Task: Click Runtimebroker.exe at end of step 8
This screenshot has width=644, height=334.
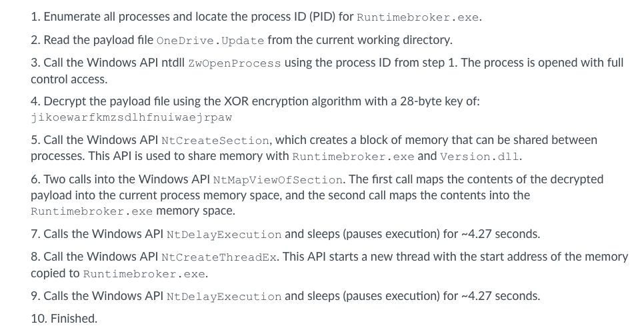Action: pos(144,274)
